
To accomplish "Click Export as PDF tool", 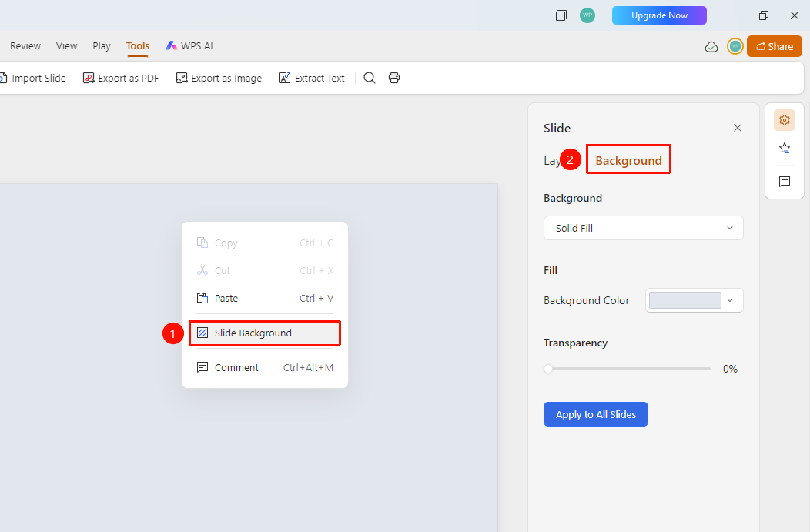I will [121, 78].
